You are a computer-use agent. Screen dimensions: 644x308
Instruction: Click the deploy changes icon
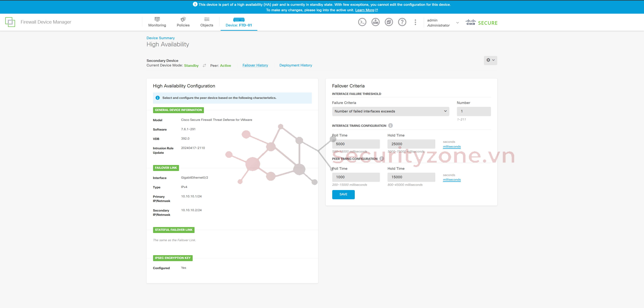pyautogui.click(x=375, y=22)
